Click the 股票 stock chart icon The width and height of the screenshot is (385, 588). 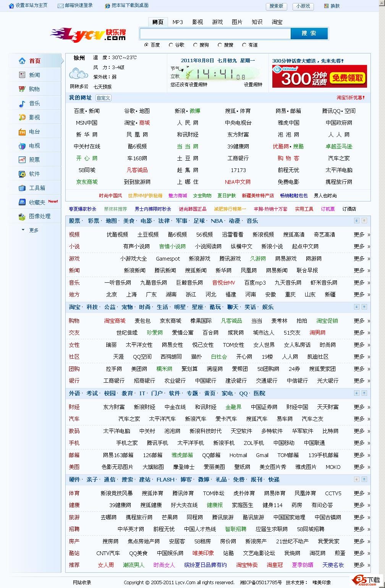(22, 160)
